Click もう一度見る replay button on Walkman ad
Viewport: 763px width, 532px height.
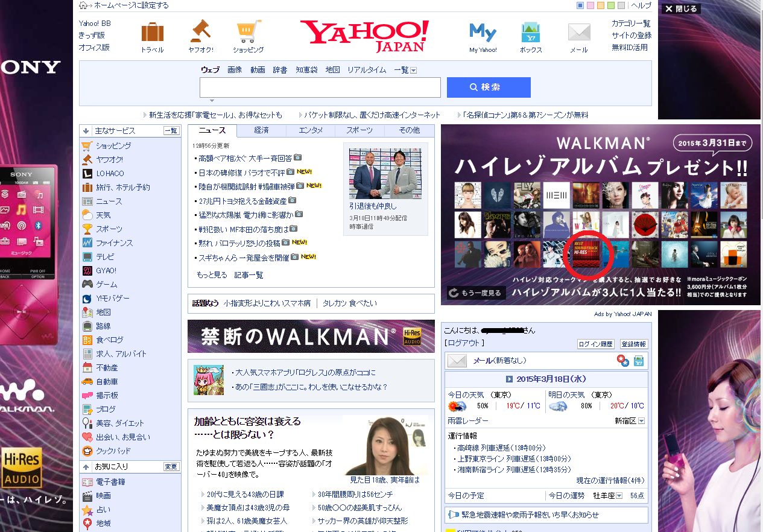476,293
